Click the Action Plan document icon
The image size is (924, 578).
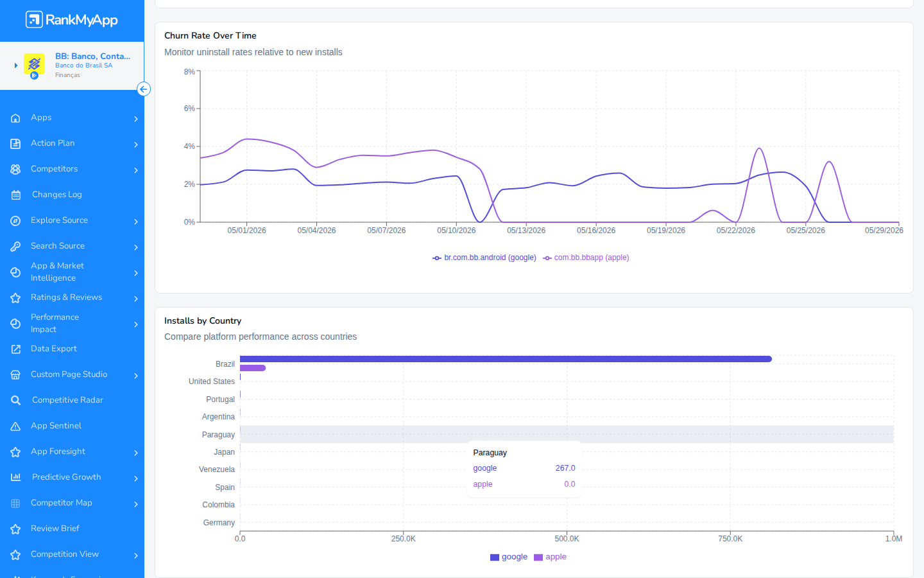(15, 144)
